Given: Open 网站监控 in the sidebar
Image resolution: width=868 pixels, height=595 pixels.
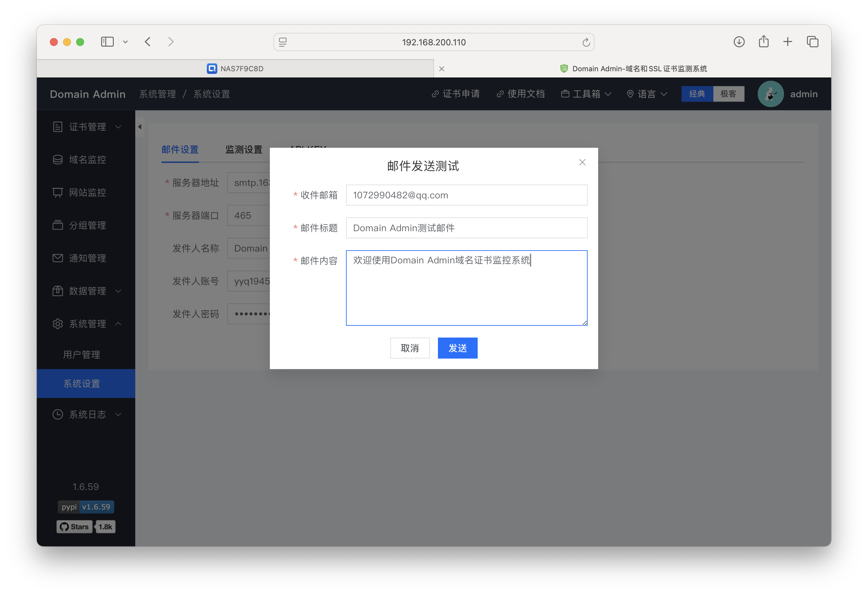Looking at the screenshot, I should click(x=86, y=193).
